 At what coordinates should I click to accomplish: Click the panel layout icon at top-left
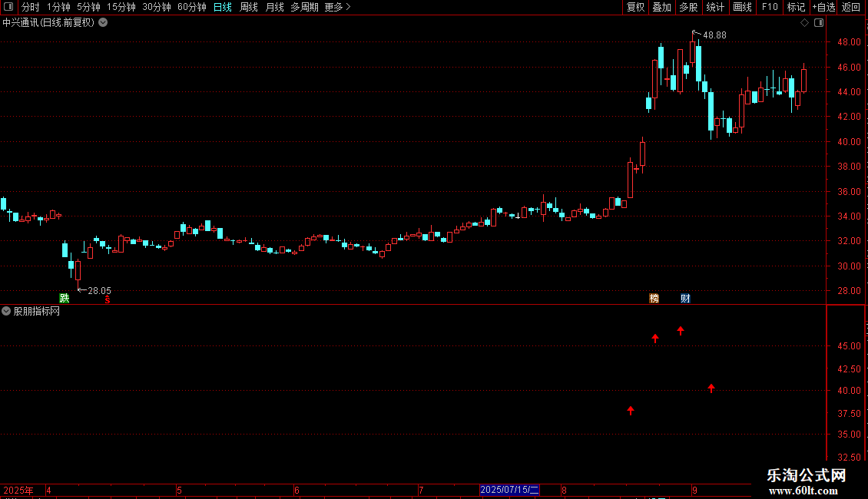tap(8, 7)
